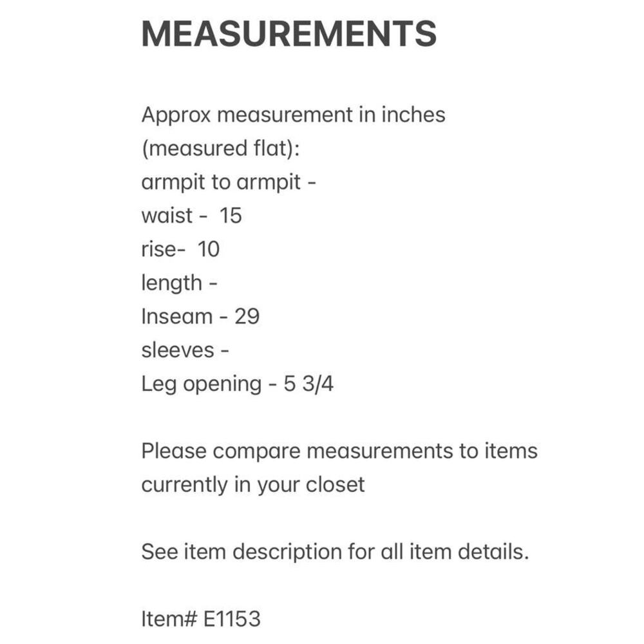Click the 'length -' line
The image size is (644, 644).
(180, 283)
